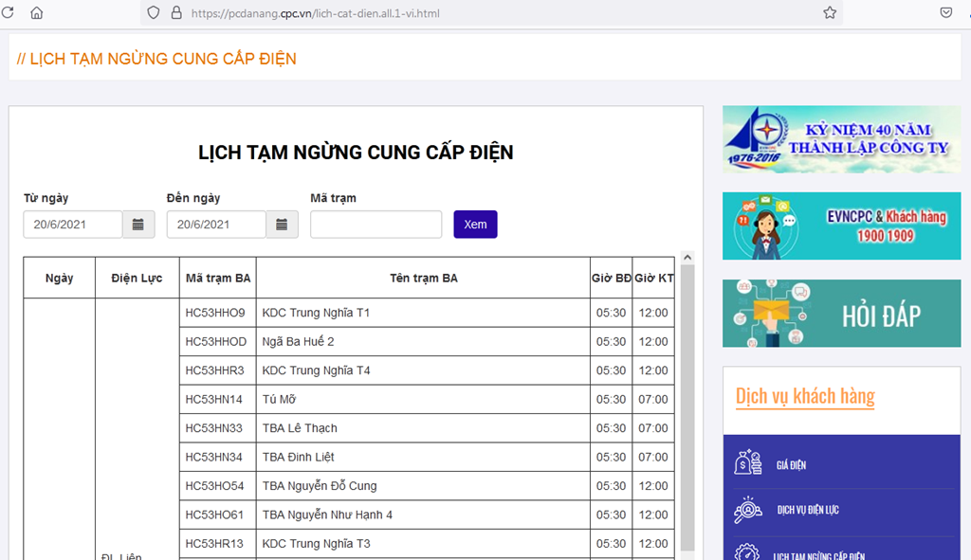The width and height of the screenshot is (971, 560).
Task: Click station name KDC Trung Nghĩa T4
Action: point(316,370)
